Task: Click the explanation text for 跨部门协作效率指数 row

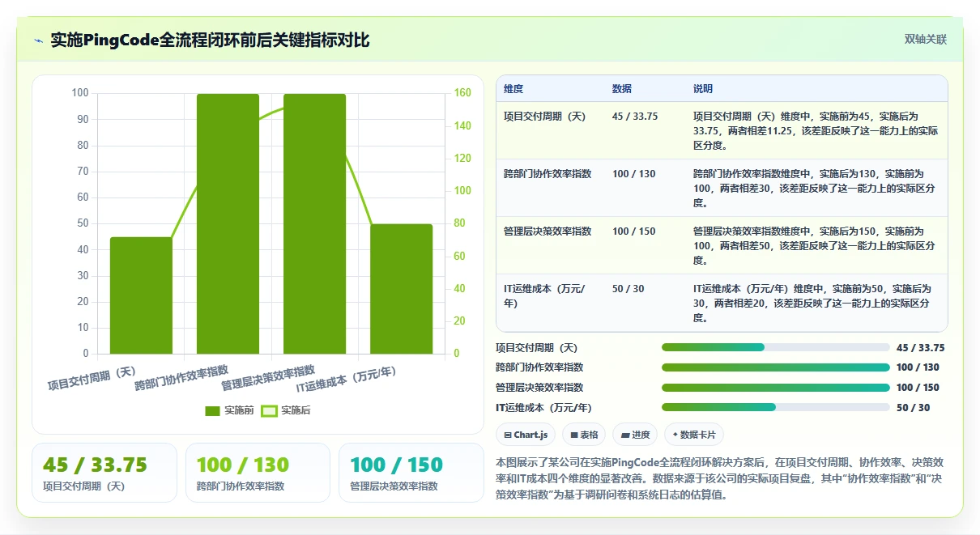Action: [814, 189]
